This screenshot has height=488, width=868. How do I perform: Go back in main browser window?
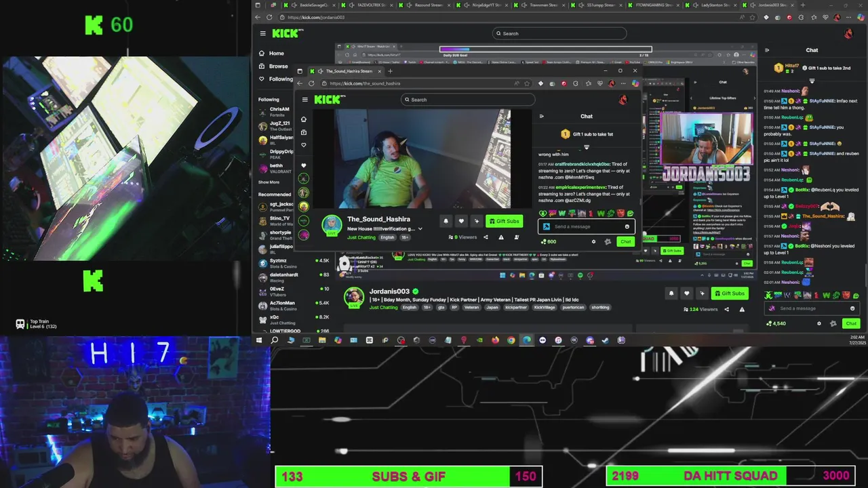[x=258, y=17]
